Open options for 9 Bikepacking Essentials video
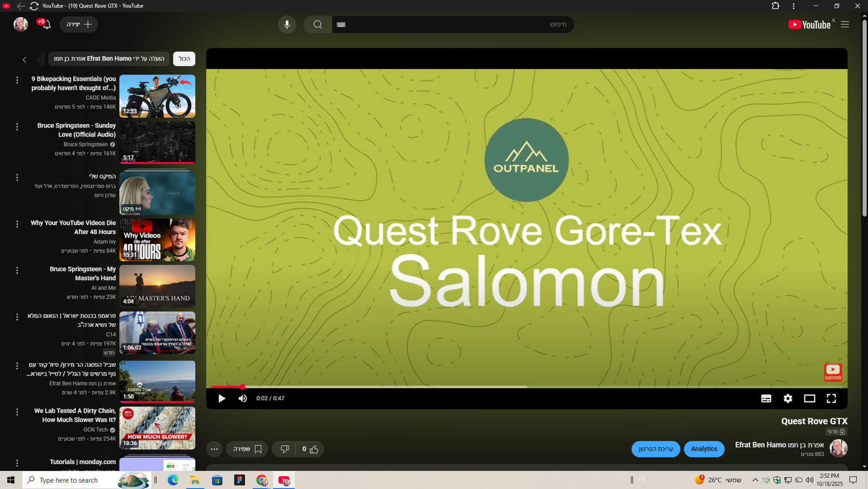 (17, 80)
